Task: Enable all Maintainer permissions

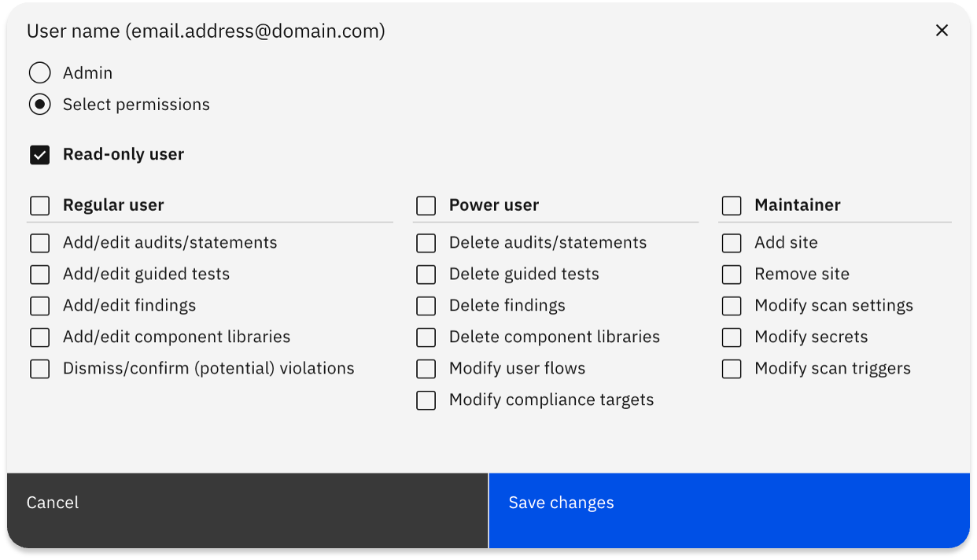Action: tap(731, 205)
